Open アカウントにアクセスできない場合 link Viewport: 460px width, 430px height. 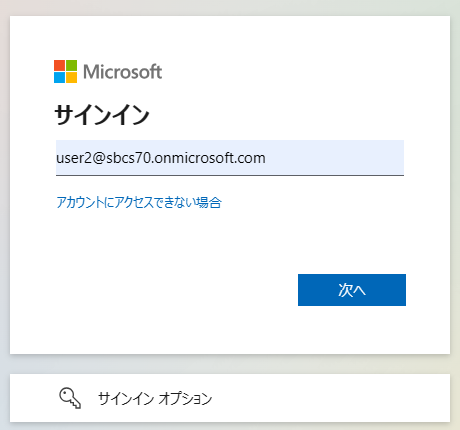pyautogui.click(x=139, y=202)
